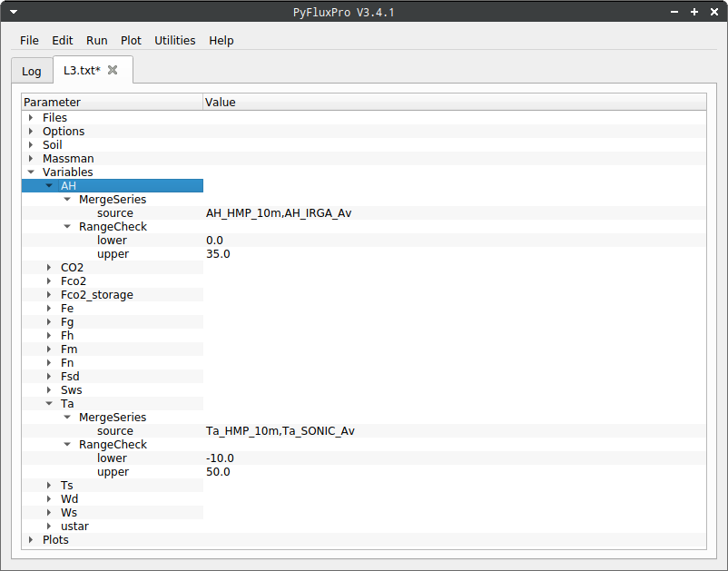
Task: Expand the Massman section arrow
Action: tap(31, 158)
